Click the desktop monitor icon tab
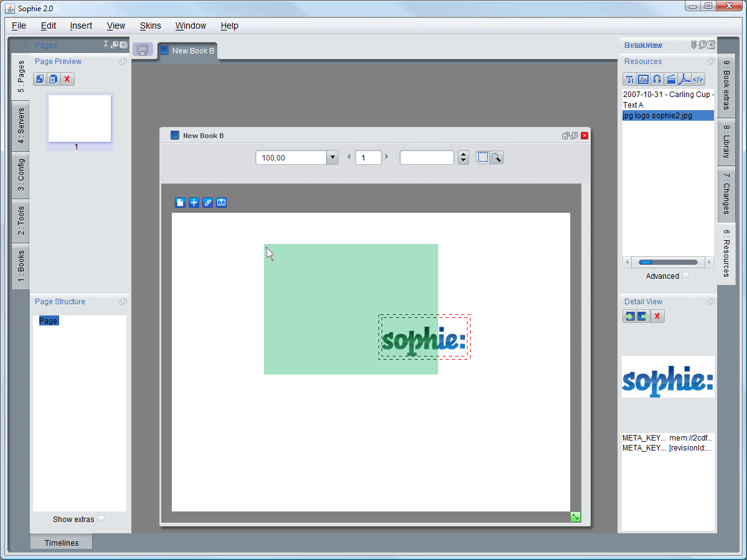The height and width of the screenshot is (560, 747). point(143,50)
